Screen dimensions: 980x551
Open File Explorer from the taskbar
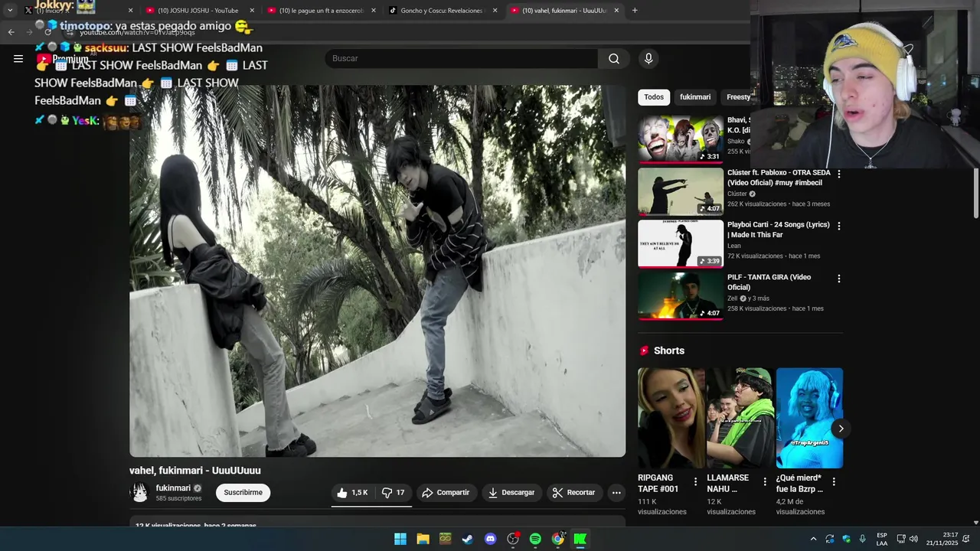[423, 539]
